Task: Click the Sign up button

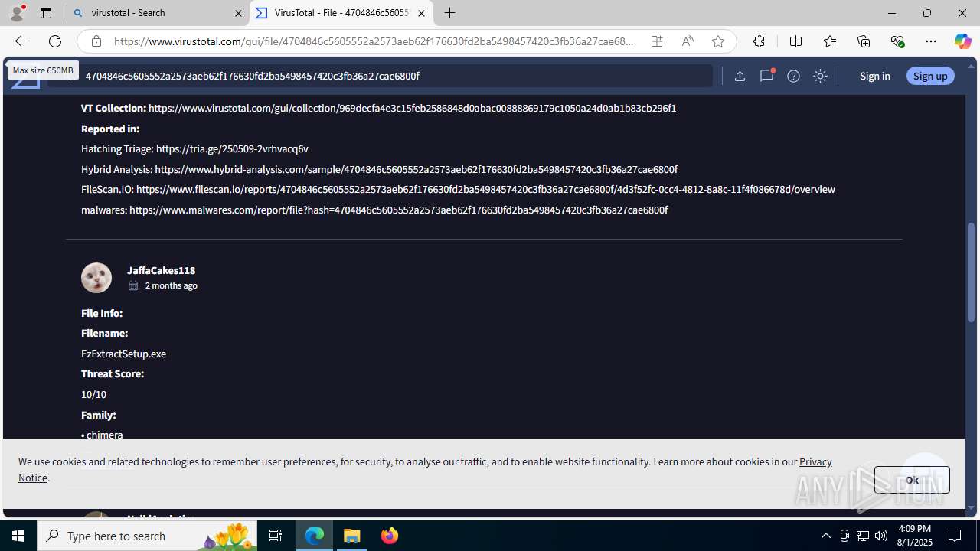Action: [930, 76]
